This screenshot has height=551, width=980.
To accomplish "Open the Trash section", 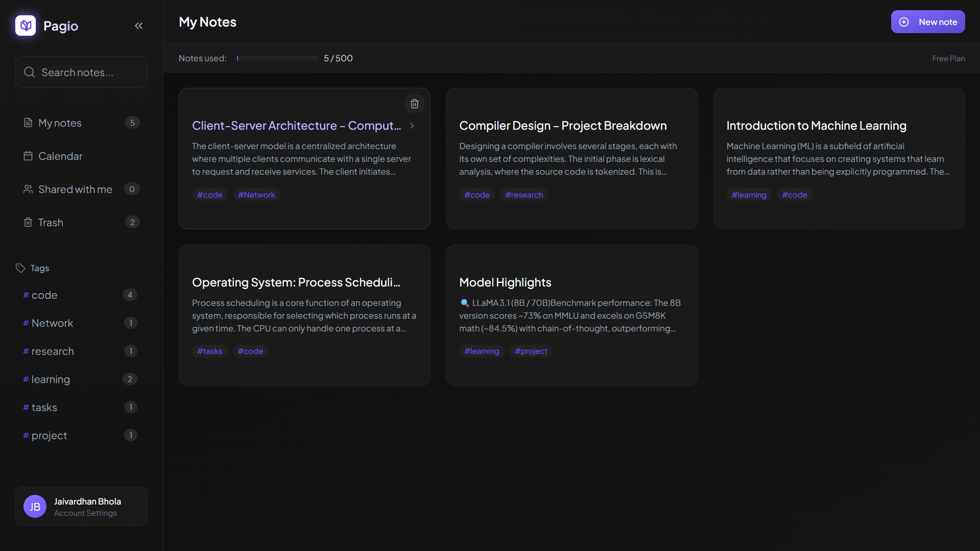I will [81, 222].
